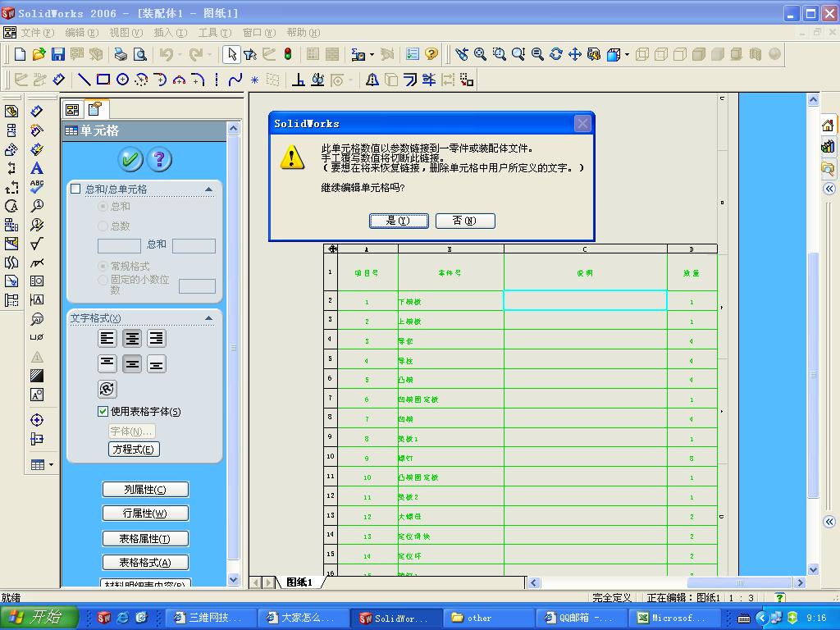Open the 视图(V) menu
840x630 pixels.
pos(126,33)
